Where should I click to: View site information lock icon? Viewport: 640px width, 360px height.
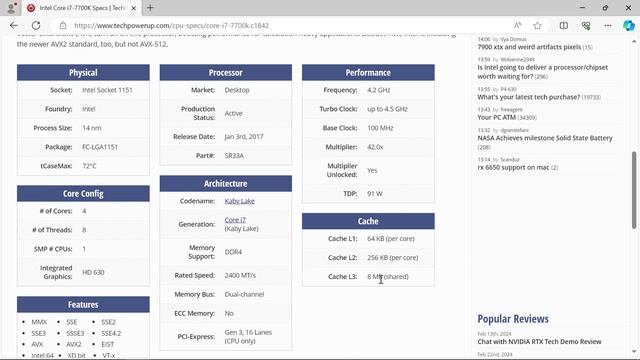pyautogui.click(x=63, y=25)
